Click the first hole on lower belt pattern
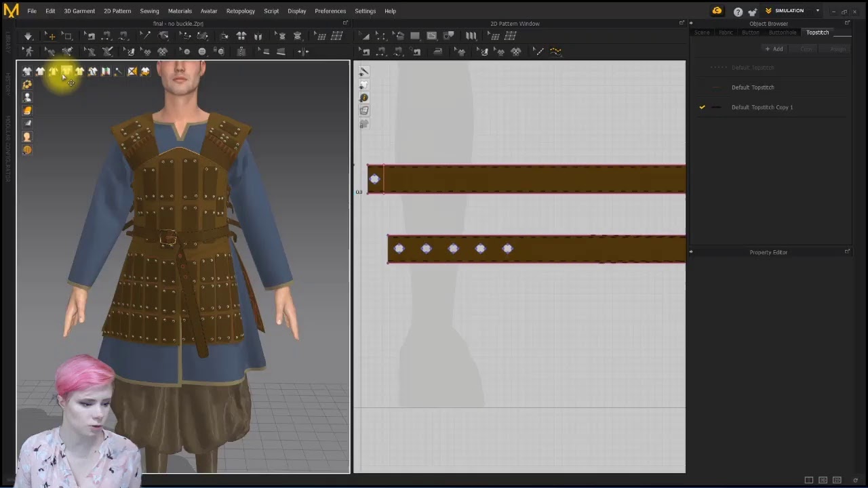Viewport: 868px width, 488px height. pos(399,249)
